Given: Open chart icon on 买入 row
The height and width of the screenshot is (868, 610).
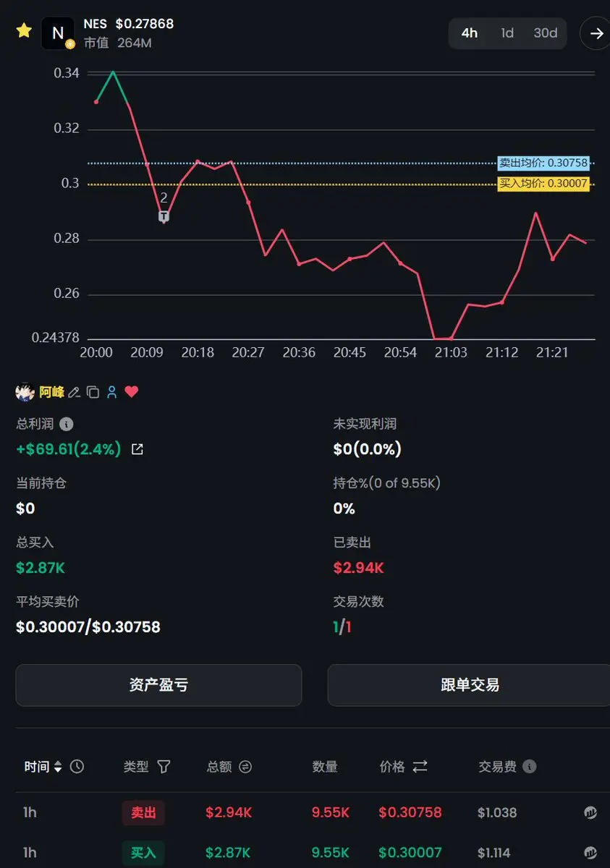Looking at the screenshot, I should point(590,853).
